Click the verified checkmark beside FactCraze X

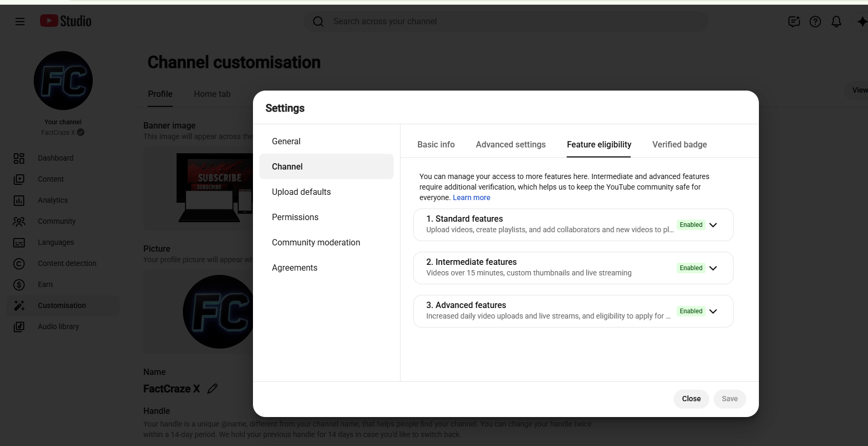click(81, 133)
